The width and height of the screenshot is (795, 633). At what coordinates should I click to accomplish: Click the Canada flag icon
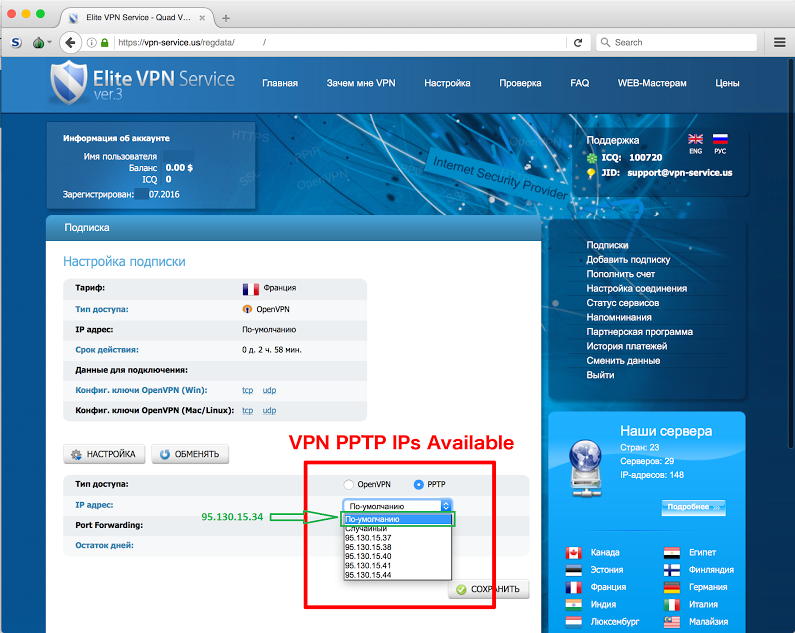[573, 552]
